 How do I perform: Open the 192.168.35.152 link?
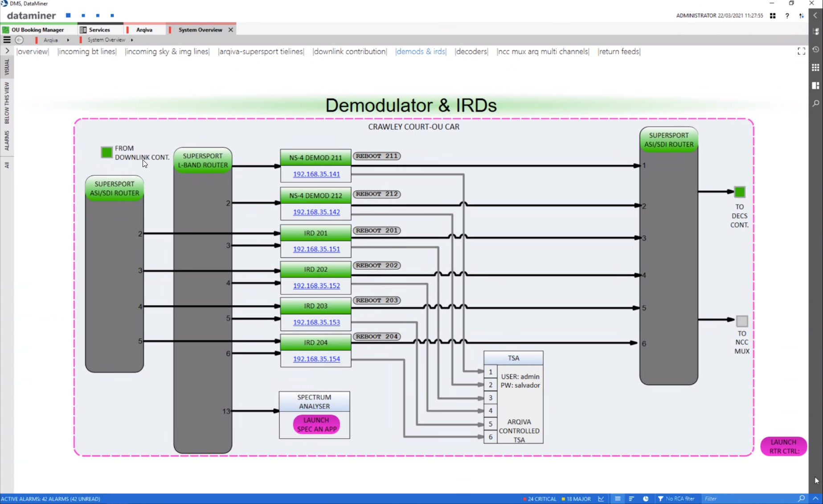316,286
